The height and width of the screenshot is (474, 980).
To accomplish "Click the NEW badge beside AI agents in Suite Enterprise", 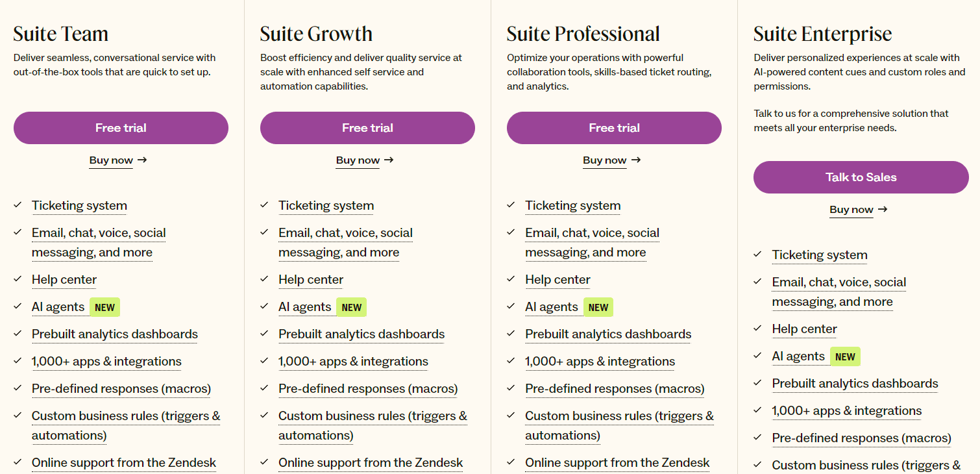I will click(845, 356).
